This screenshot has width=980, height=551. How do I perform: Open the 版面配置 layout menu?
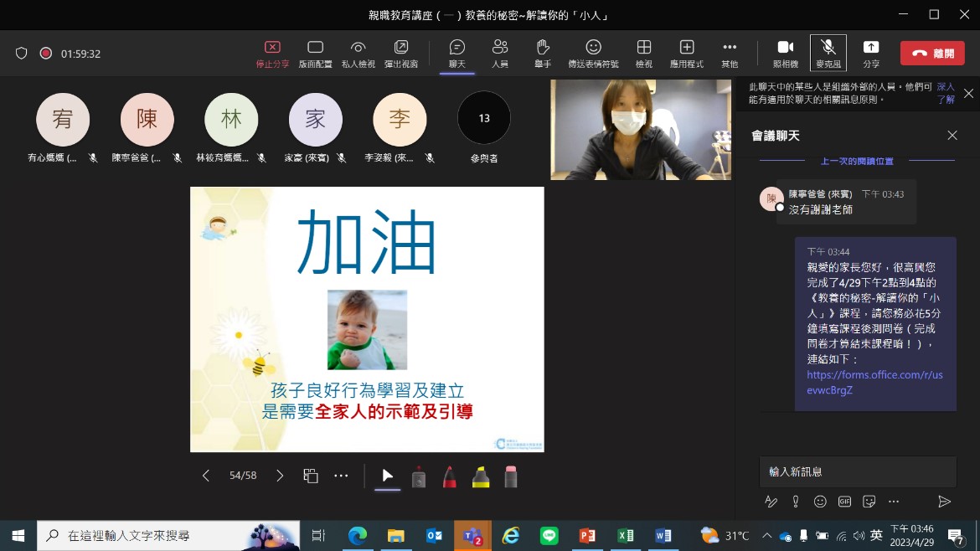[x=315, y=48]
